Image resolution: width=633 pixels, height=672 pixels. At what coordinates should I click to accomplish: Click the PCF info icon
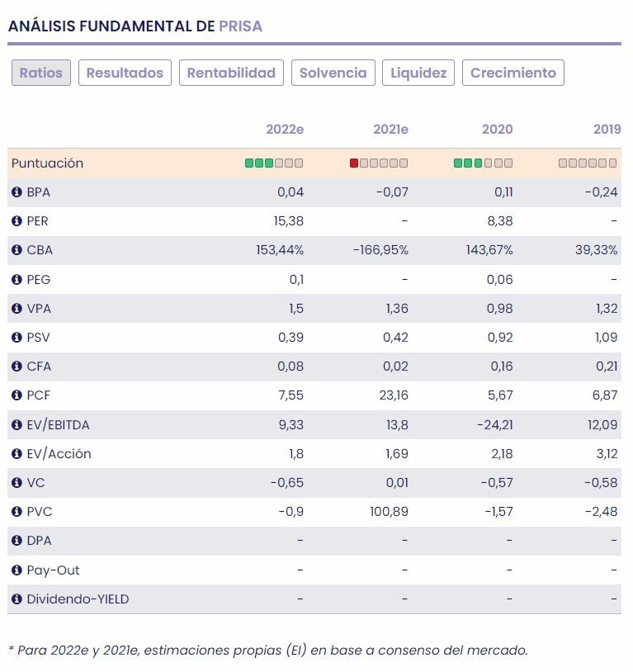(x=17, y=395)
